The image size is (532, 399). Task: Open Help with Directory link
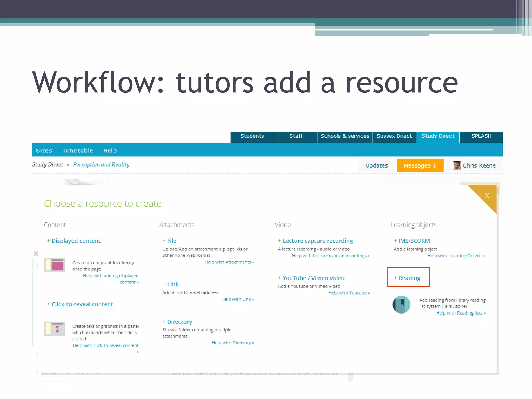[x=233, y=343]
